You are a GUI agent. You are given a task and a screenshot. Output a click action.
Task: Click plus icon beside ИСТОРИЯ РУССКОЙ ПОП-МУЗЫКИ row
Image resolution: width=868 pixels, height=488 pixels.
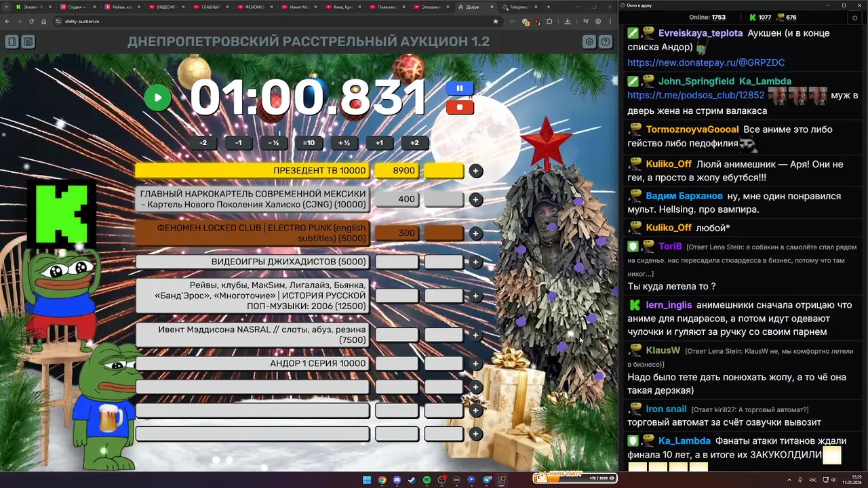[476, 296]
